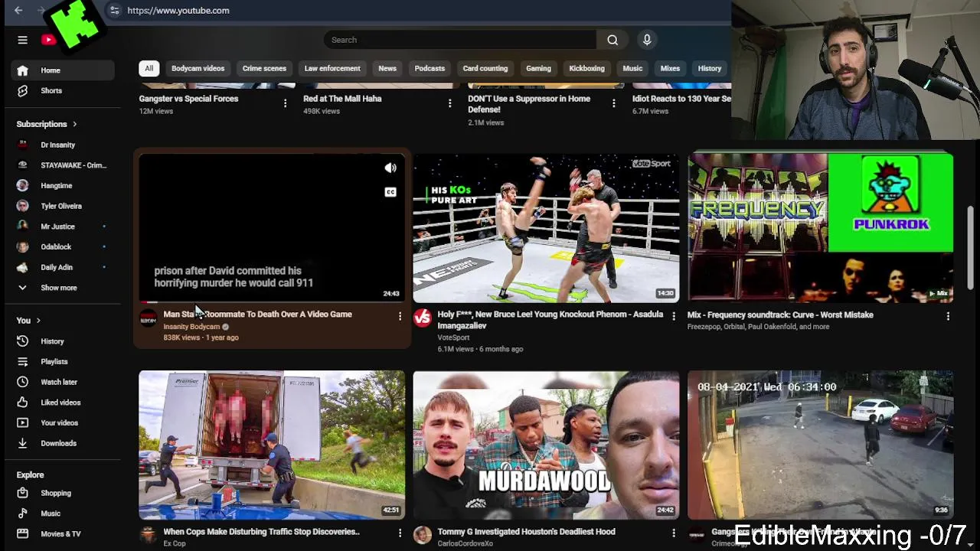Open Dr Insanity channel subscription
The height and width of the screenshot is (551, 980).
(63, 145)
